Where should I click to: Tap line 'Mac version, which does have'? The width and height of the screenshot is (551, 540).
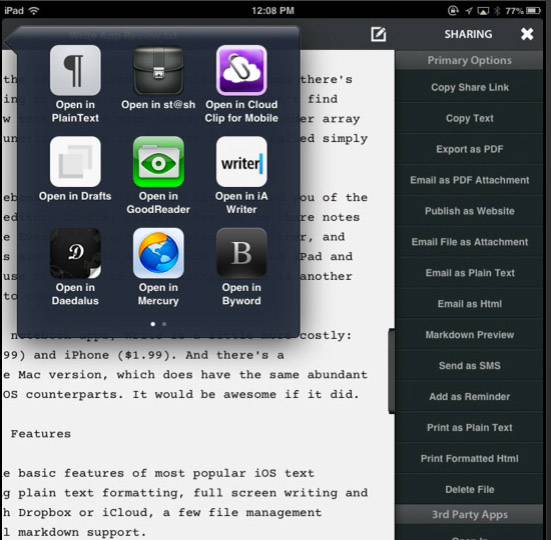[124, 375]
